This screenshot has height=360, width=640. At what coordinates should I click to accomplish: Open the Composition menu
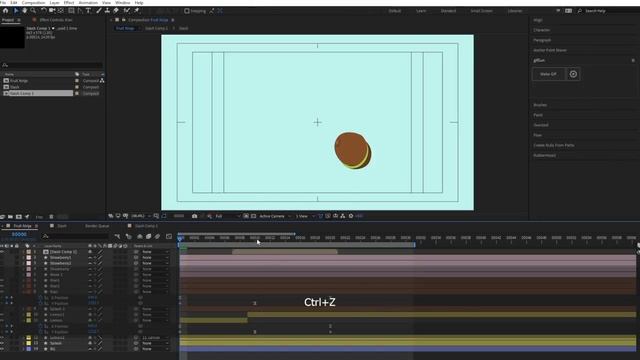point(33,3)
